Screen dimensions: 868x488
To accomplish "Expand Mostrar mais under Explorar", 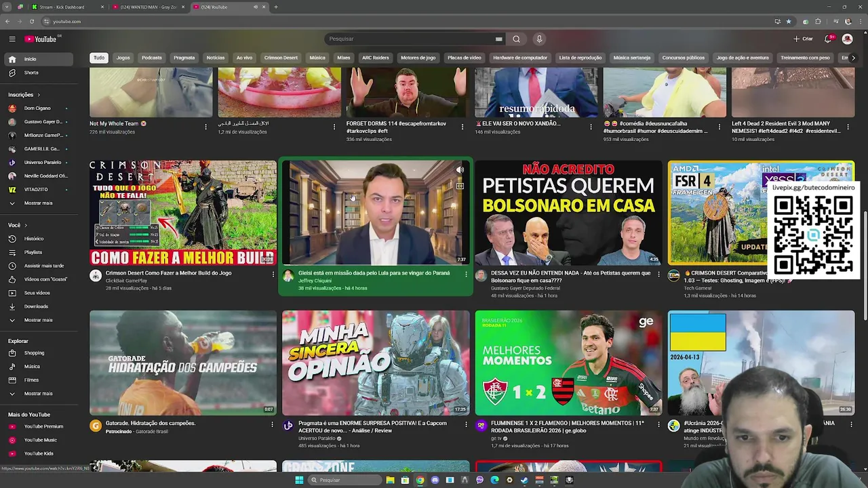I will (38, 394).
